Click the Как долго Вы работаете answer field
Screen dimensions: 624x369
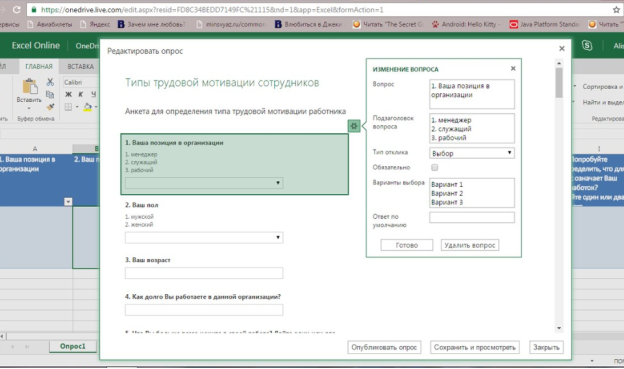204,310
